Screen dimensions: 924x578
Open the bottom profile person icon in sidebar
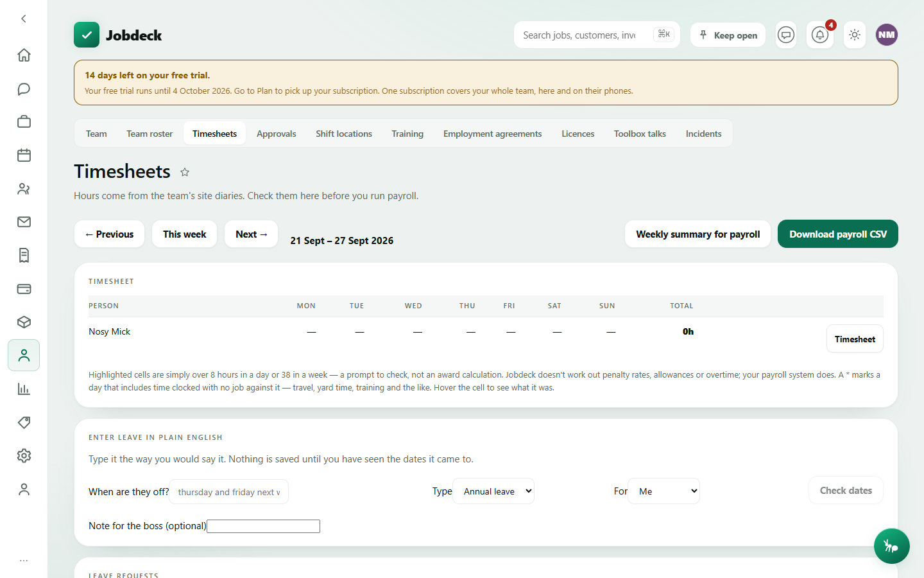[24, 489]
